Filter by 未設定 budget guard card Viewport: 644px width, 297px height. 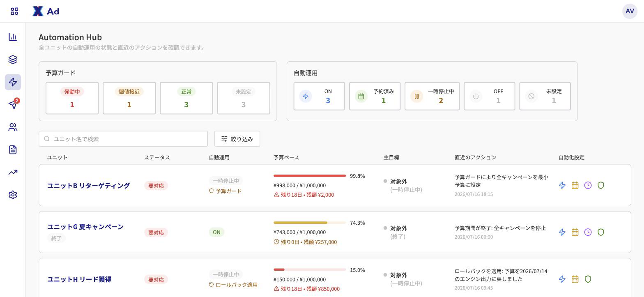pos(244,98)
